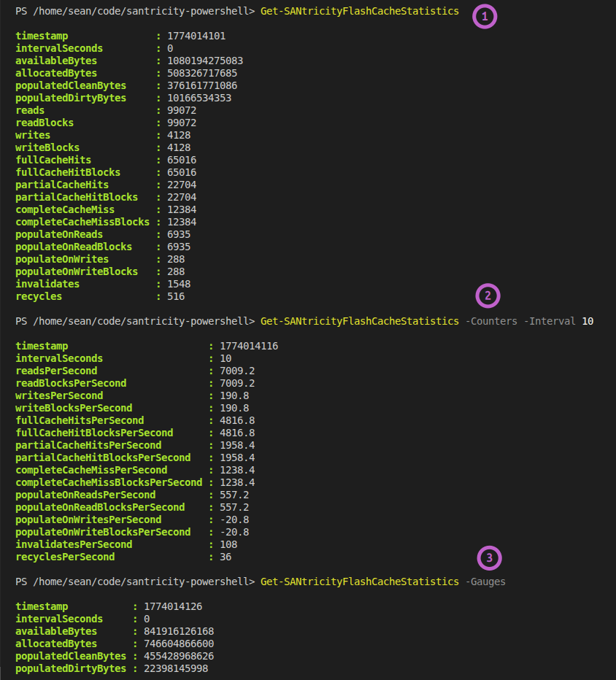The height and width of the screenshot is (680, 616).
Task: Click the populatedCleanBytes value 455428968626
Action: [x=179, y=656]
